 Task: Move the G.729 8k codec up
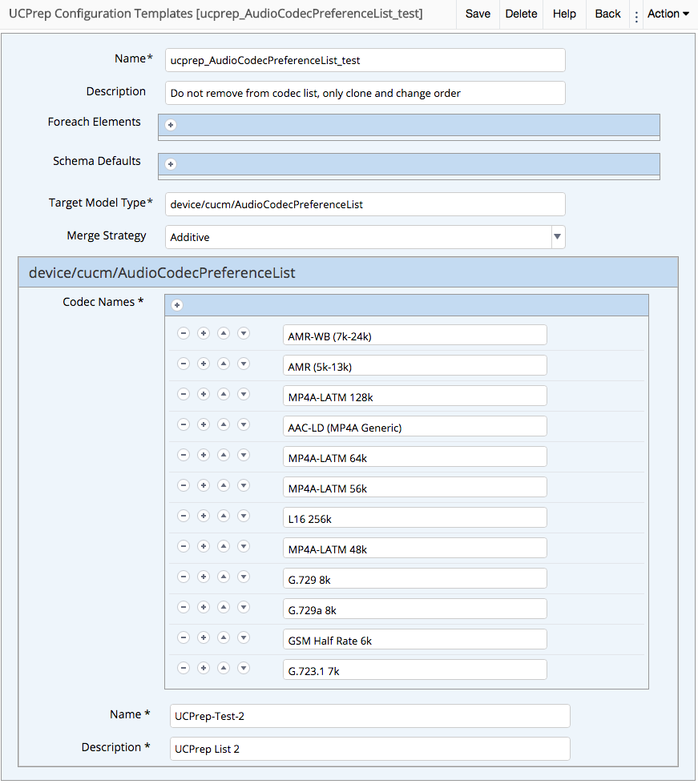[x=223, y=577]
